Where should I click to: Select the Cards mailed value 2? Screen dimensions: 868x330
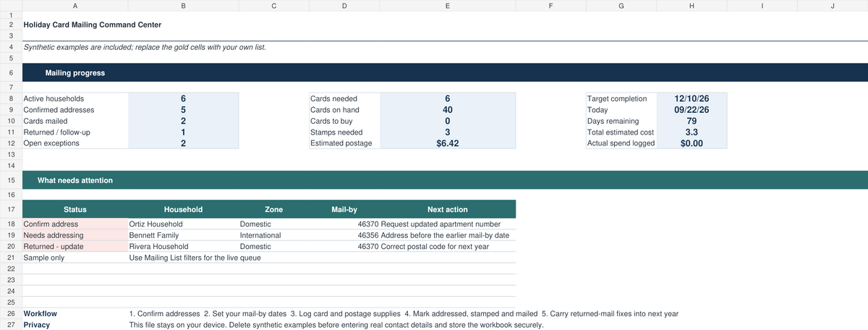[183, 121]
